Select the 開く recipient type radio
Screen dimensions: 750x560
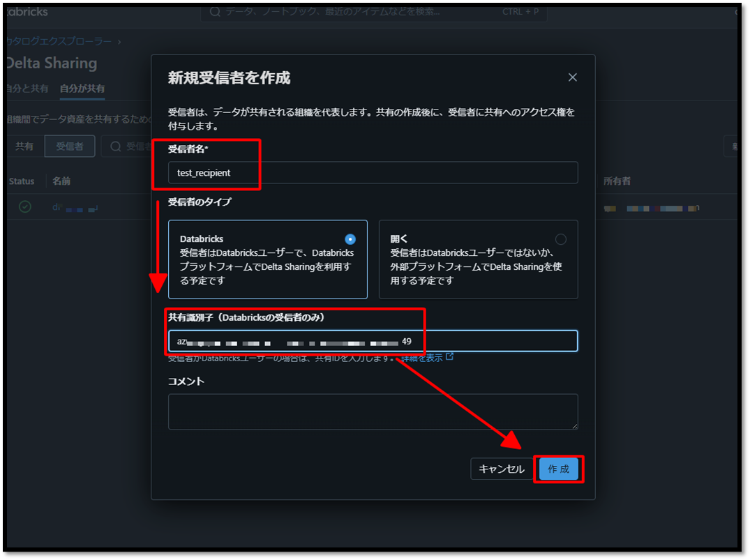[561, 239]
